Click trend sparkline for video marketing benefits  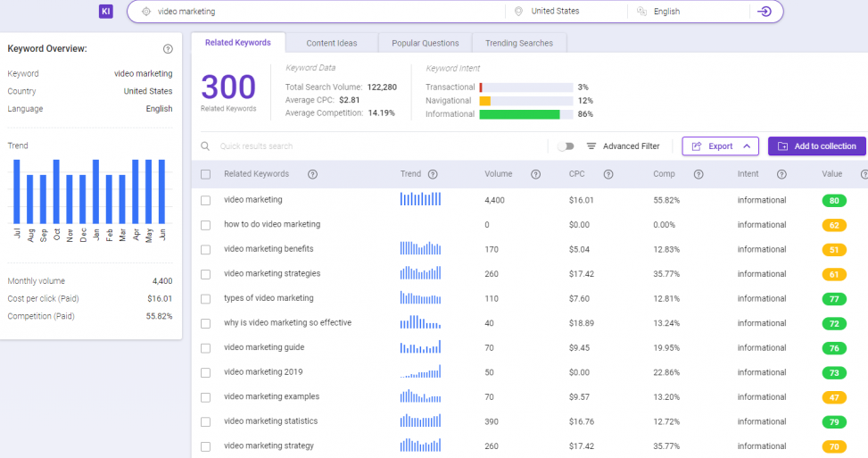[x=421, y=248]
